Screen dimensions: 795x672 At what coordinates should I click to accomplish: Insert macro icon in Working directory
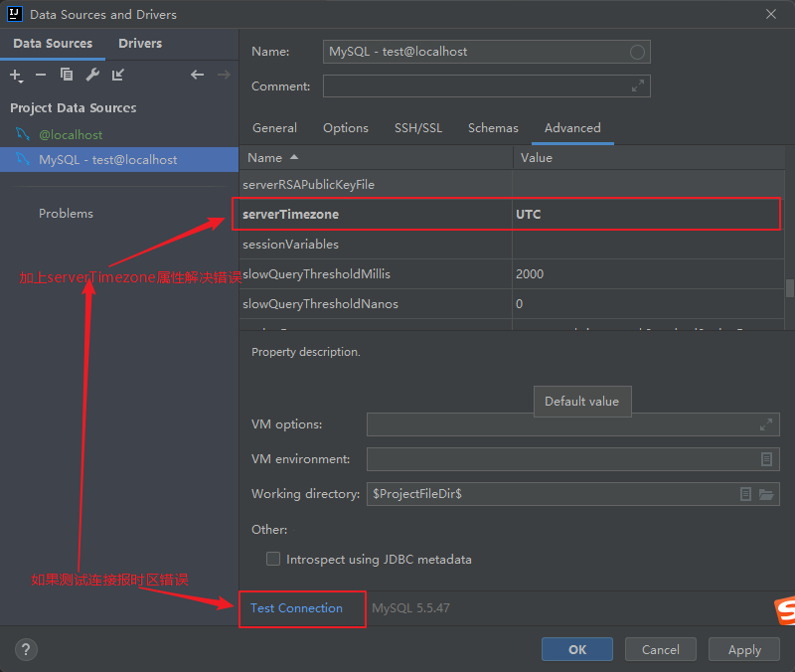745,494
